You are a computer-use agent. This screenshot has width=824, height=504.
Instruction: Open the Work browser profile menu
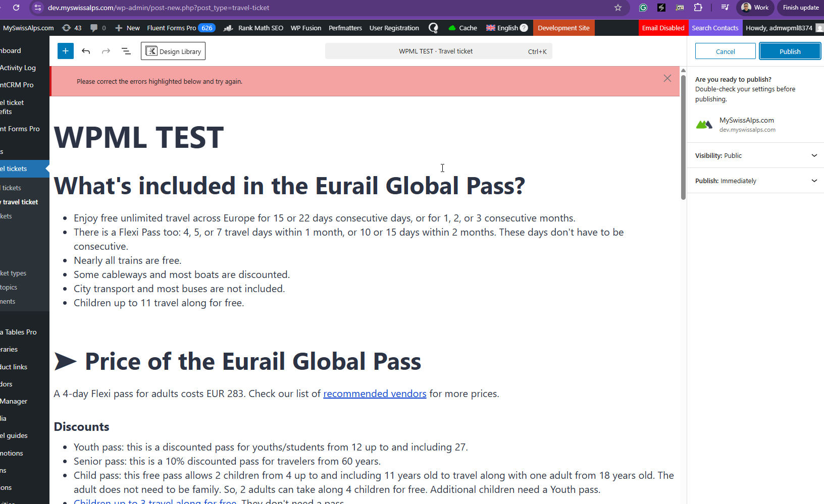point(755,8)
